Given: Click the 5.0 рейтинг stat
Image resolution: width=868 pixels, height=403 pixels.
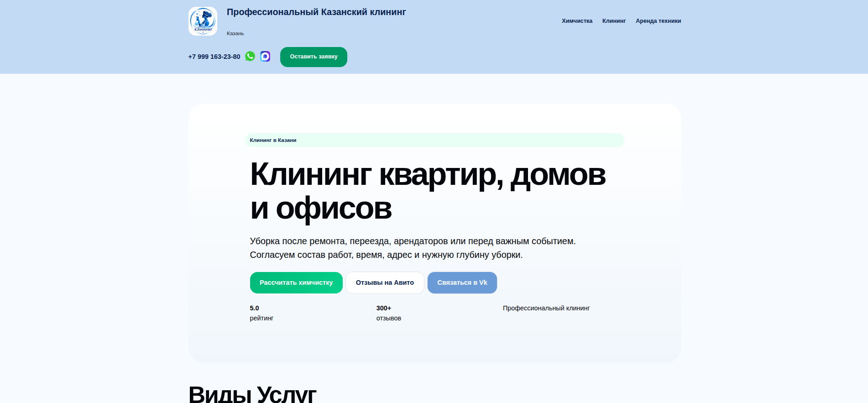Looking at the screenshot, I should click(261, 313).
